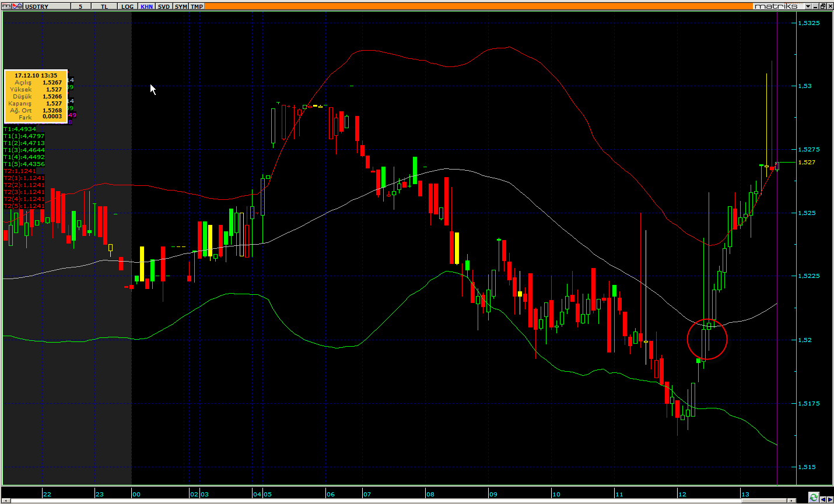This screenshot has width=834, height=504.
Task: Minimize the chart window
Action: point(815,6)
